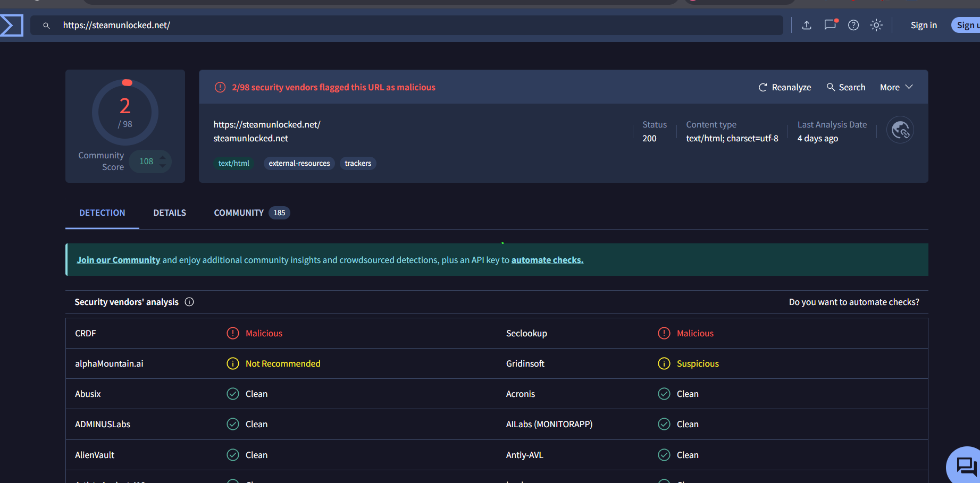Expand the More dropdown menu

click(897, 87)
